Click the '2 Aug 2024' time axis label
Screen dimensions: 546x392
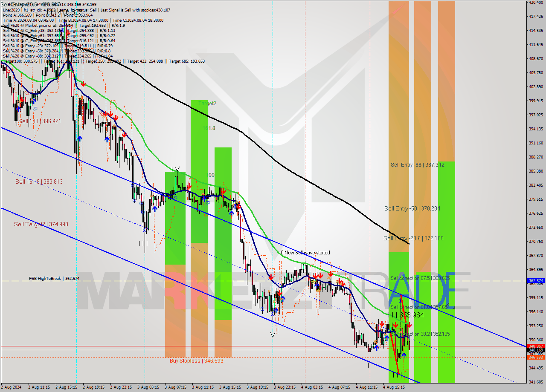click(x=12, y=388)
